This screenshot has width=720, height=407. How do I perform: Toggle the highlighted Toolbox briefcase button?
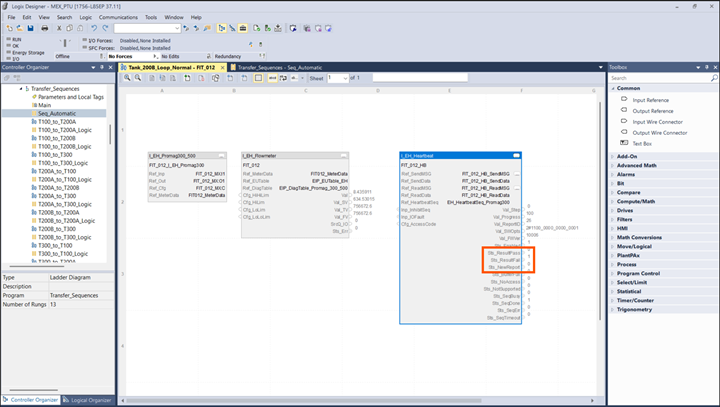pos(243,28)
